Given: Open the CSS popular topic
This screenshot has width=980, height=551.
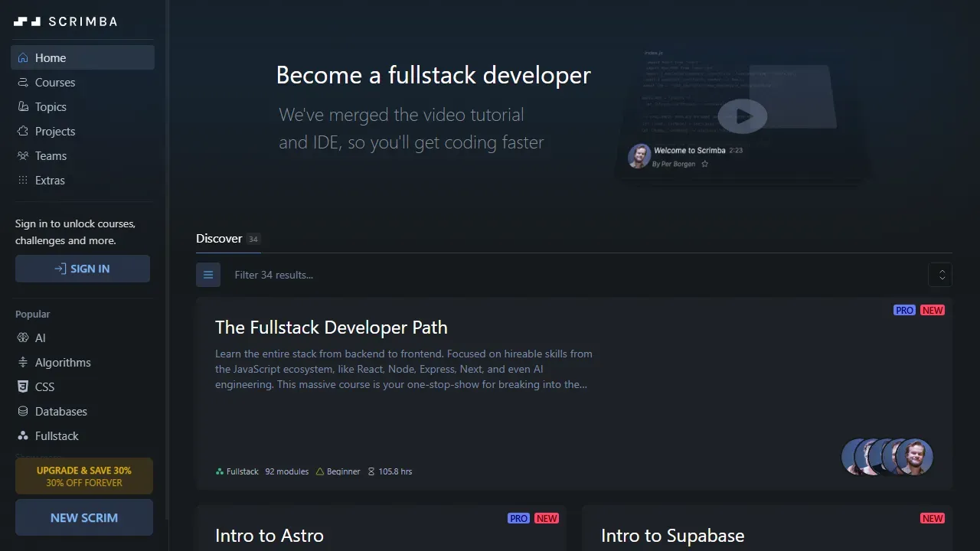Looking at the screenshot, I should 83,386.
